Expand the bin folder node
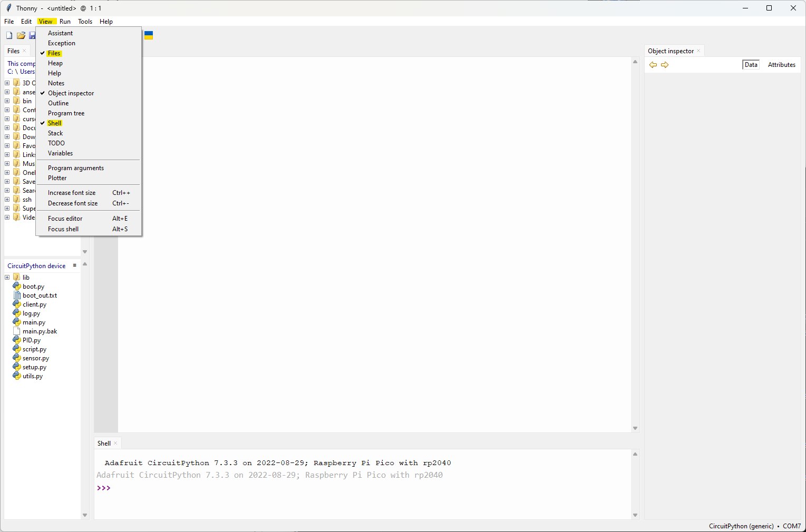The height and width of the screenshot is (532, 806). [7, 101]
